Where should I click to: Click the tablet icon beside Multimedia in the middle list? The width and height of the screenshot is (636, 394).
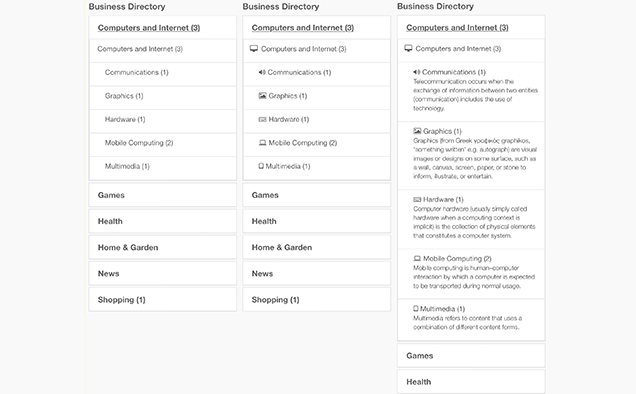pos(261,166)
